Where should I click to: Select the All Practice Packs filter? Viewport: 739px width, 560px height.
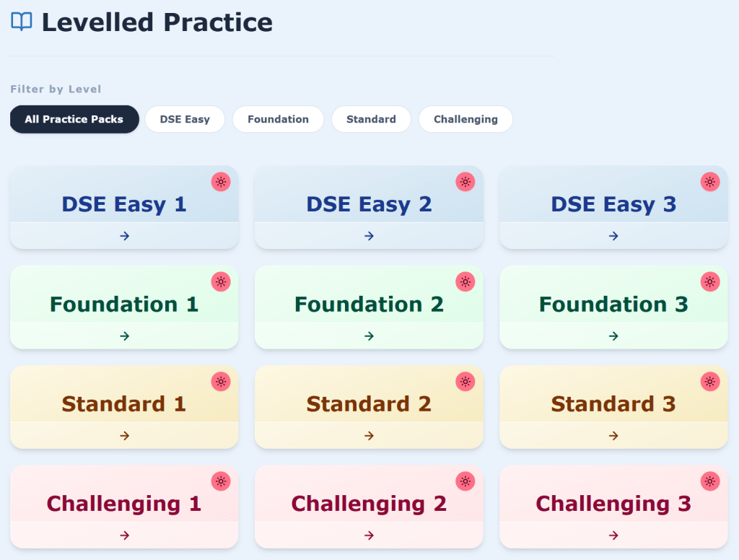point(74,119)
